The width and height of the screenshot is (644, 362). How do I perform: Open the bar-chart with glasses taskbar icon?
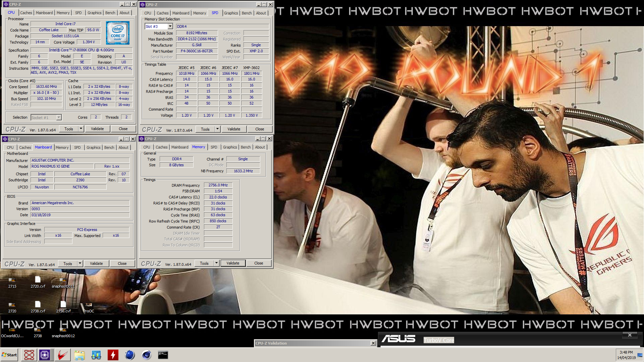pyautogui.click(x=96, y=355)
